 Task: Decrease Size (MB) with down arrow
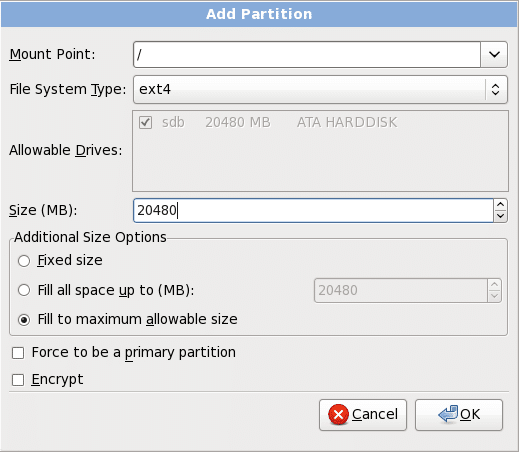pyautogui.click(x=500, y=216)
